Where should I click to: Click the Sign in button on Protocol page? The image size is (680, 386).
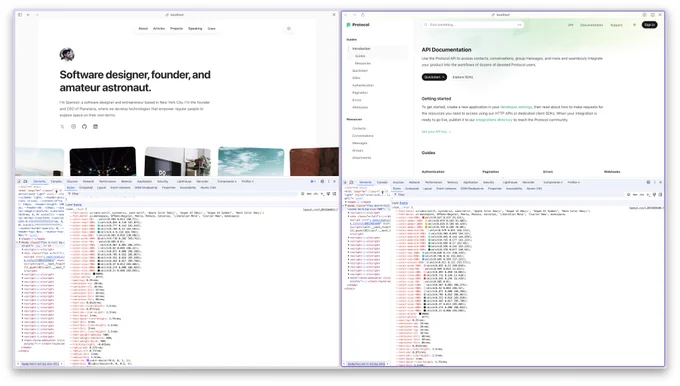click(649, 25)
